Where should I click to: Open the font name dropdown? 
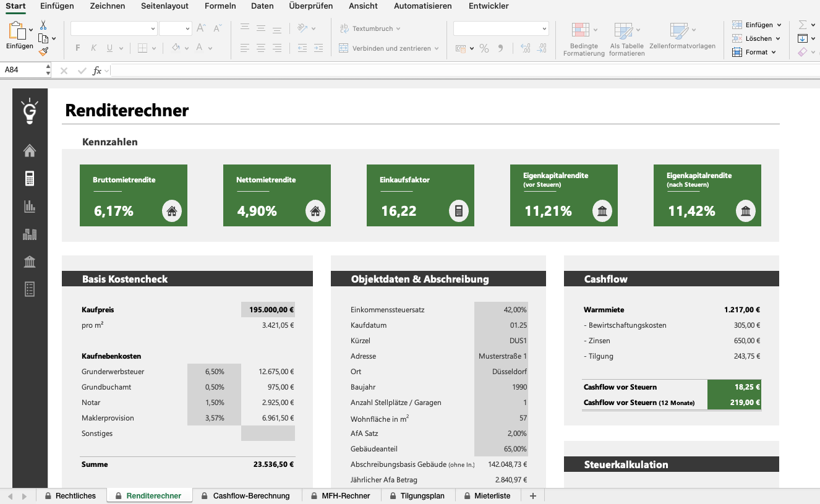point(153,28)
